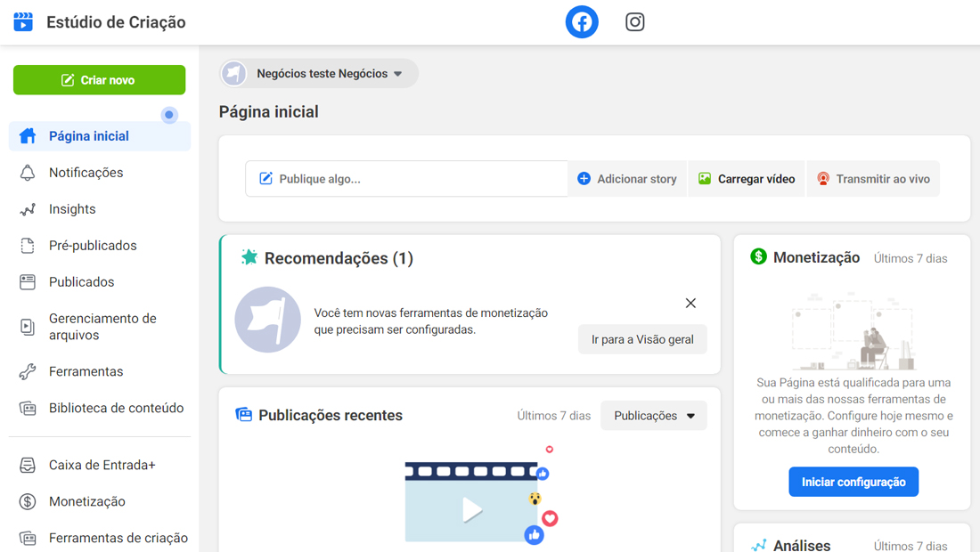The width and height of the screenshot is (980, 552).
Task: Click Últimos 7 dias beside Publicações recentes
Action: tap(554, 416)
